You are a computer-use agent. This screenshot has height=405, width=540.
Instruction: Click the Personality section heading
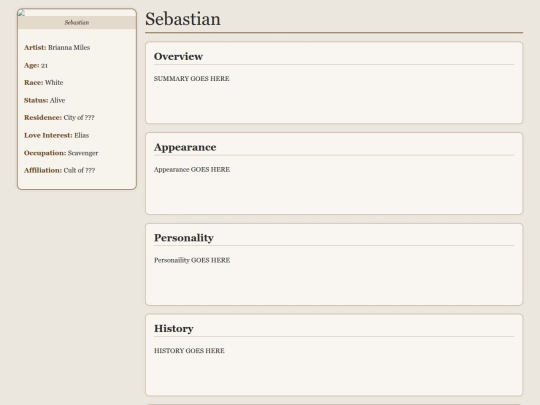pyautogui.click(x=184, y=238)
